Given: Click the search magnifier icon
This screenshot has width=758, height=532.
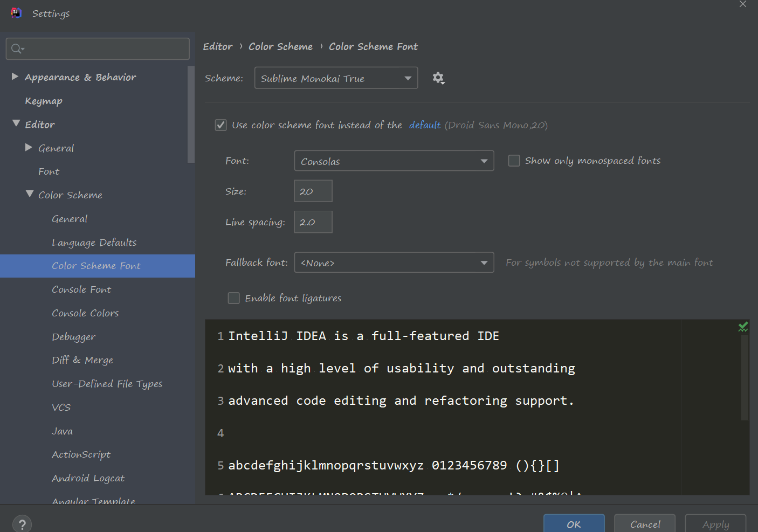Looking at the screenshot, I should [17, 49].
